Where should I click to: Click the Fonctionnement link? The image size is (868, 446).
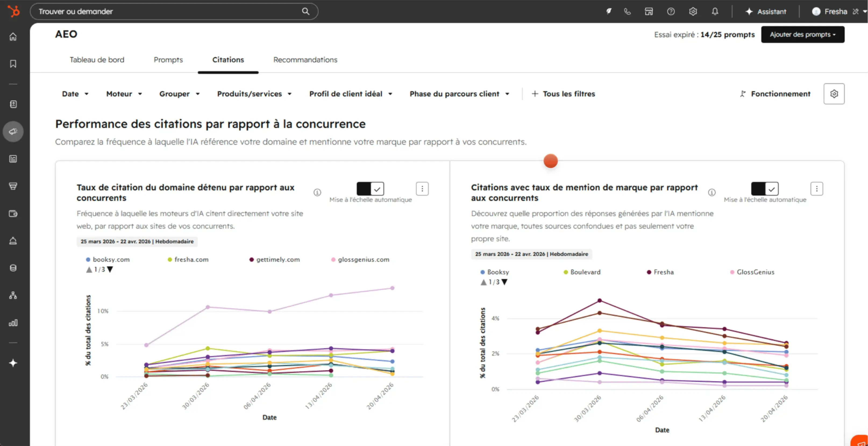(x=775, y=94)
